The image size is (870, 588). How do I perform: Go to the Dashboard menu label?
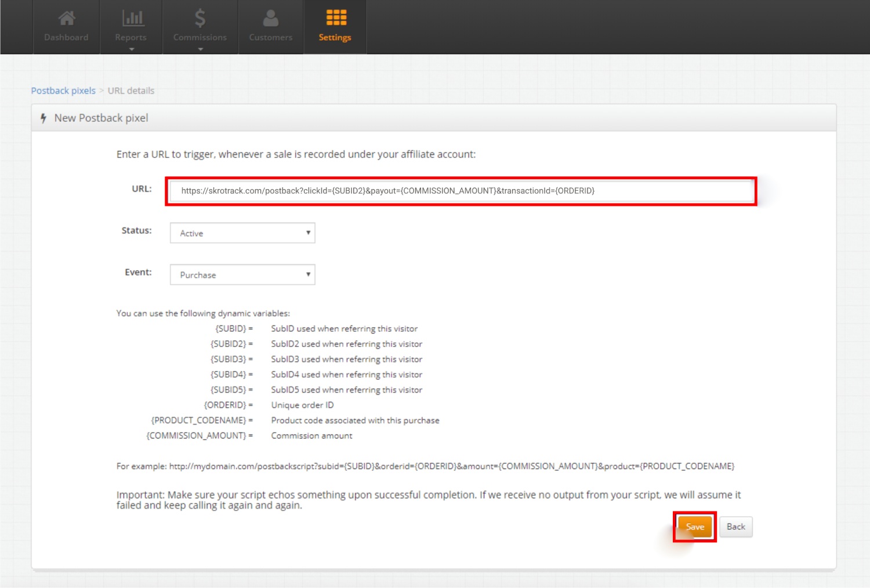point(66,37)
